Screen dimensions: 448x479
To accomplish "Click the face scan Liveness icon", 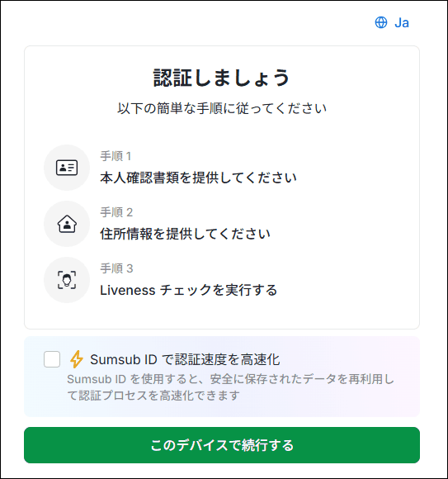I will [67, 280].
